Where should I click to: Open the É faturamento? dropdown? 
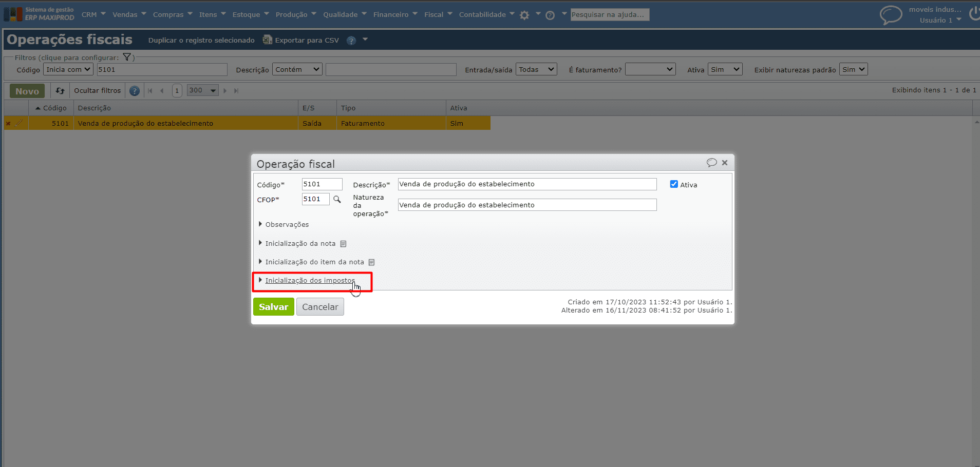point(650,69)
